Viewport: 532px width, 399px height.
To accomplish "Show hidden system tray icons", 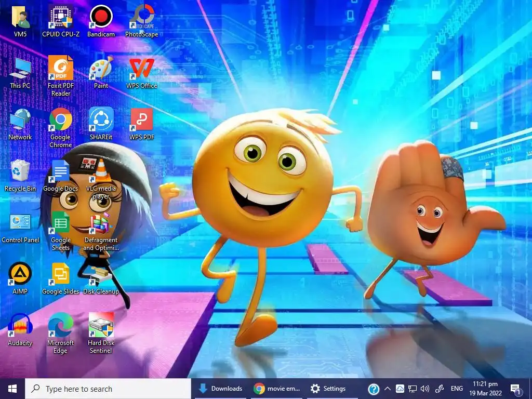I will [x=387, y=389].
